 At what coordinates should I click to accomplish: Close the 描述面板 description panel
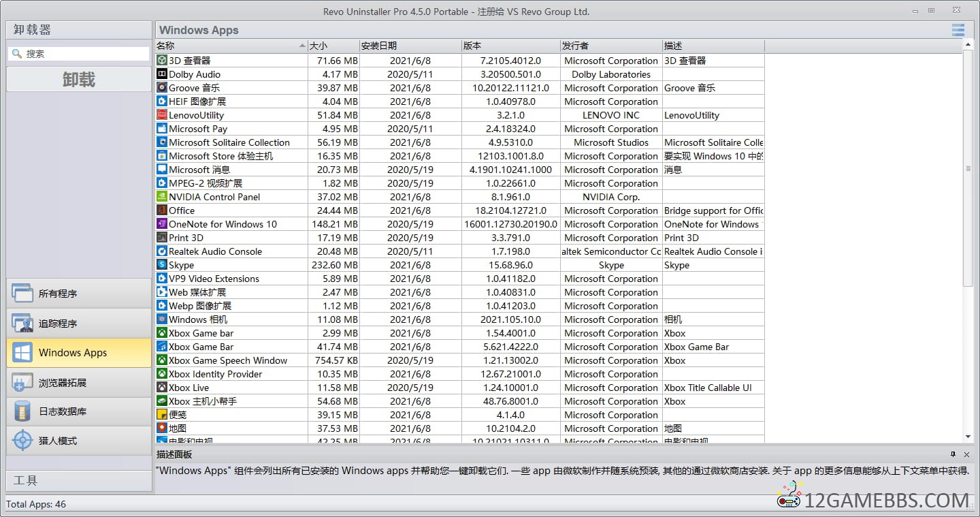[966, 454]
